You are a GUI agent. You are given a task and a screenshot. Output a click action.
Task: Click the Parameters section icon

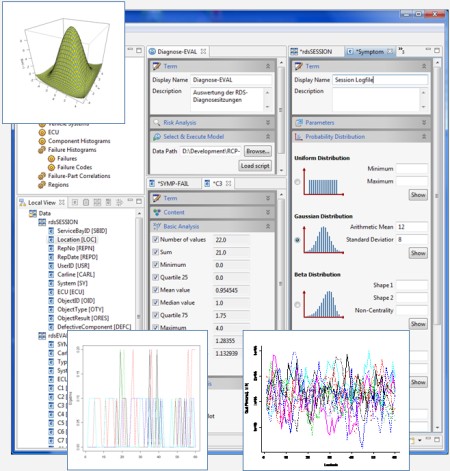(x=299, y=123)
